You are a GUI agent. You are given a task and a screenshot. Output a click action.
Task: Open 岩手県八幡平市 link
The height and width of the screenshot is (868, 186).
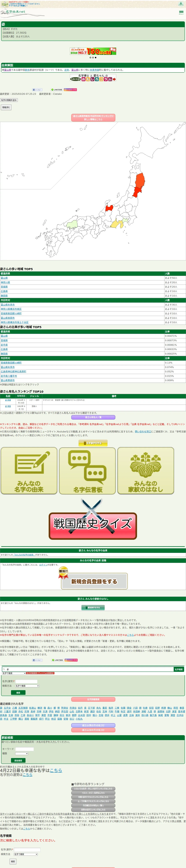click(x=9, y=376)
